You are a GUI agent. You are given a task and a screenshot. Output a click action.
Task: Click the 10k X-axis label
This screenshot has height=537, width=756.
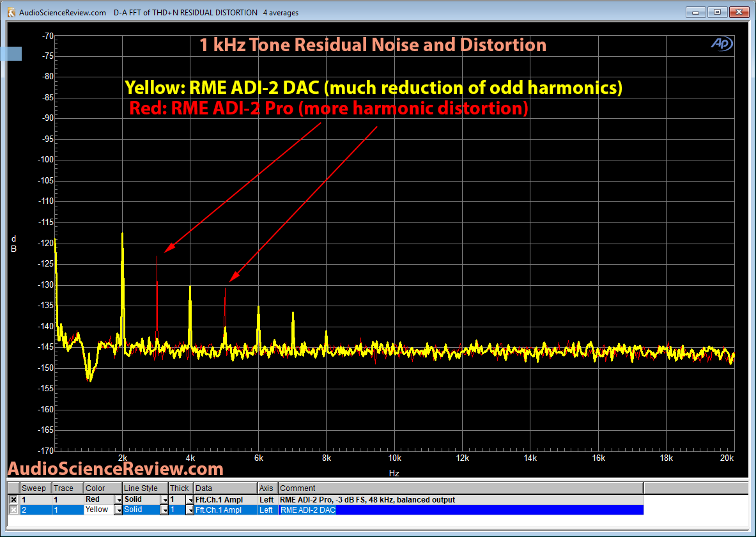(394, 458)
